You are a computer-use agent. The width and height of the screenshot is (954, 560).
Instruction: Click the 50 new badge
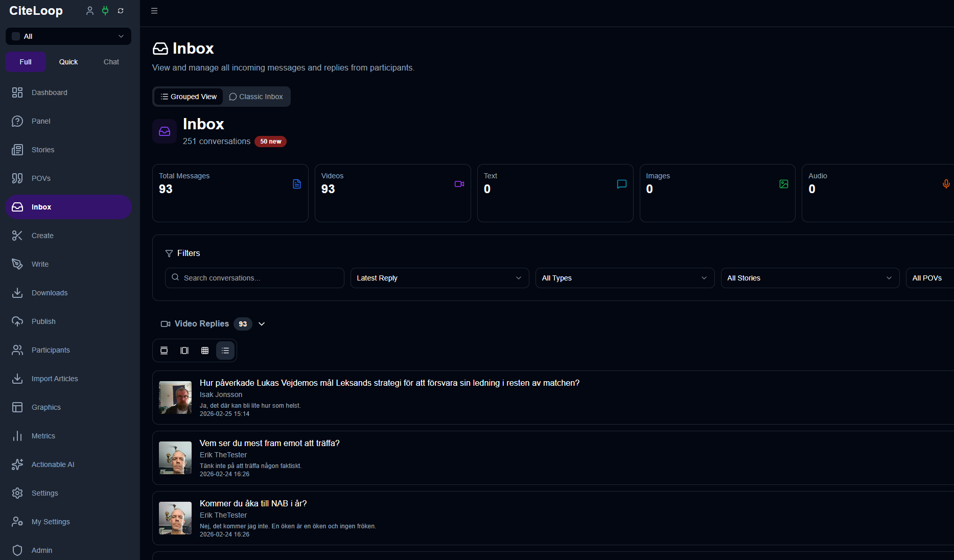coord(270,142)
